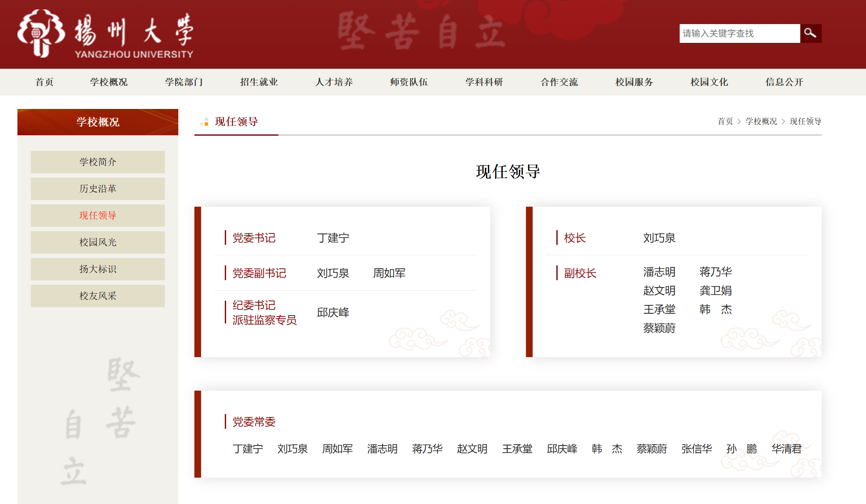This screenshot has height=504, width=866.
Task: Open the 首页 navigation menu item
Action: click(x=44, y=82)
